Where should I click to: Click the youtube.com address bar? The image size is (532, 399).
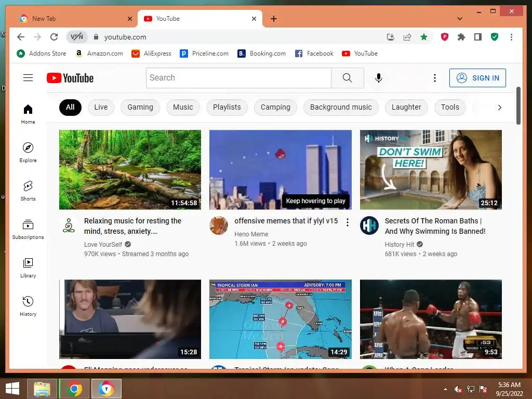237,37
